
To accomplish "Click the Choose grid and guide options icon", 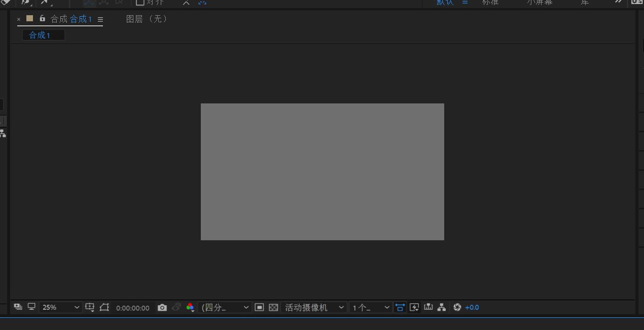I will [x=90, y=307].
